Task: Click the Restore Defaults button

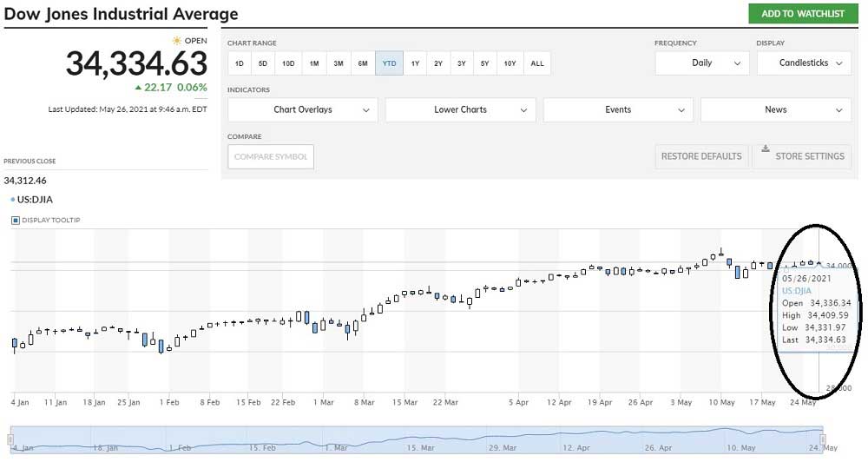Action: coord(701,157)
